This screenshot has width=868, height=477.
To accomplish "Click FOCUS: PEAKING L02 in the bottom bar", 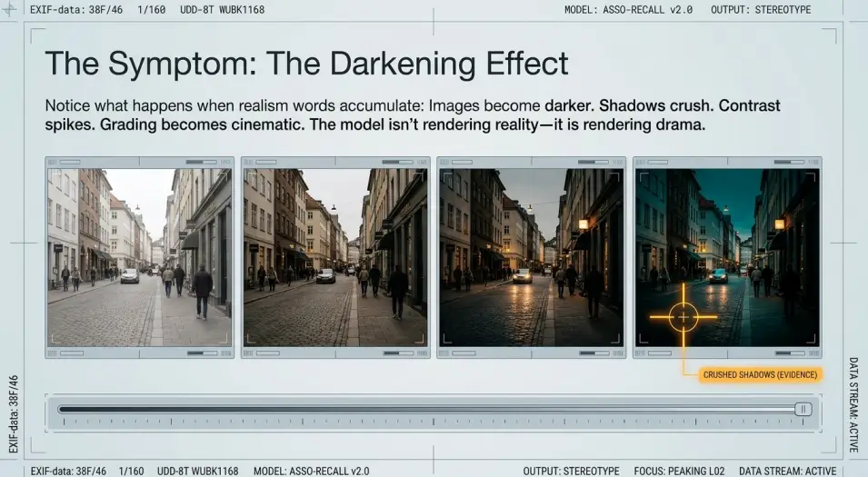I will pyautogui.click(x=679, y=471).
